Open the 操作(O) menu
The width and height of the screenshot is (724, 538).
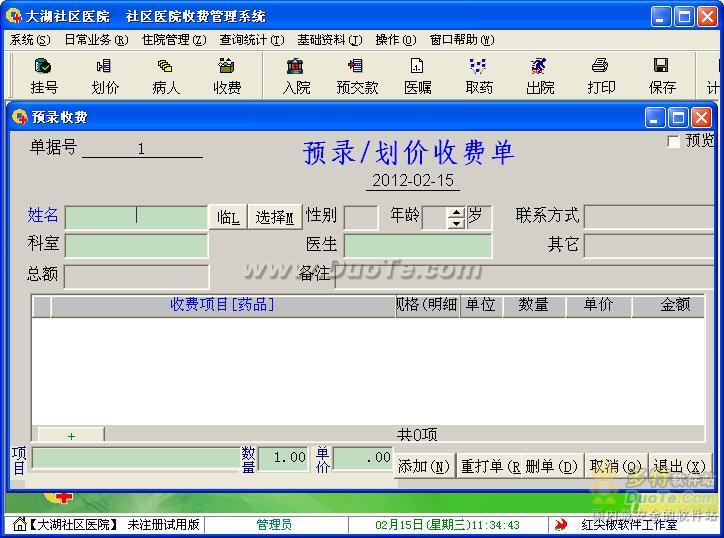pyautogui.click(x=396, y=40)
